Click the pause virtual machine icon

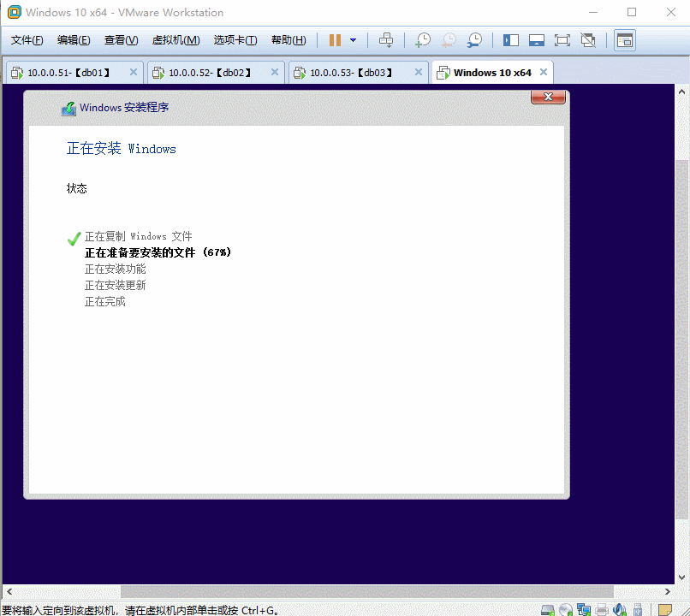point(335,40)
